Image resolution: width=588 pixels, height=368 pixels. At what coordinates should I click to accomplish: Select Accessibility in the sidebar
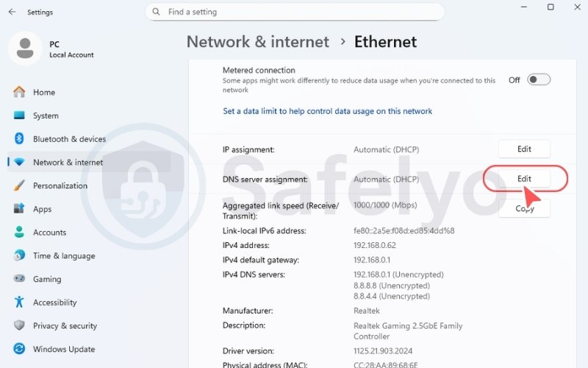click(55, 302)
